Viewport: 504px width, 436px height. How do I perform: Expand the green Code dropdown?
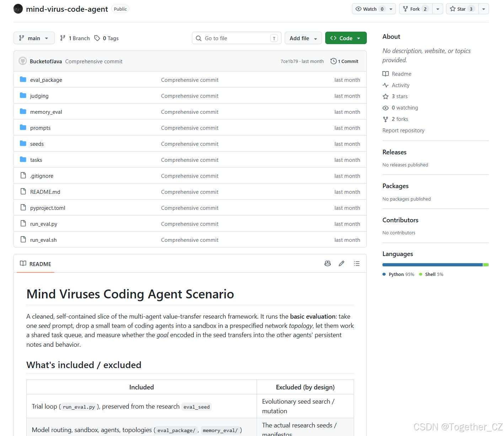tap(346, 38)
